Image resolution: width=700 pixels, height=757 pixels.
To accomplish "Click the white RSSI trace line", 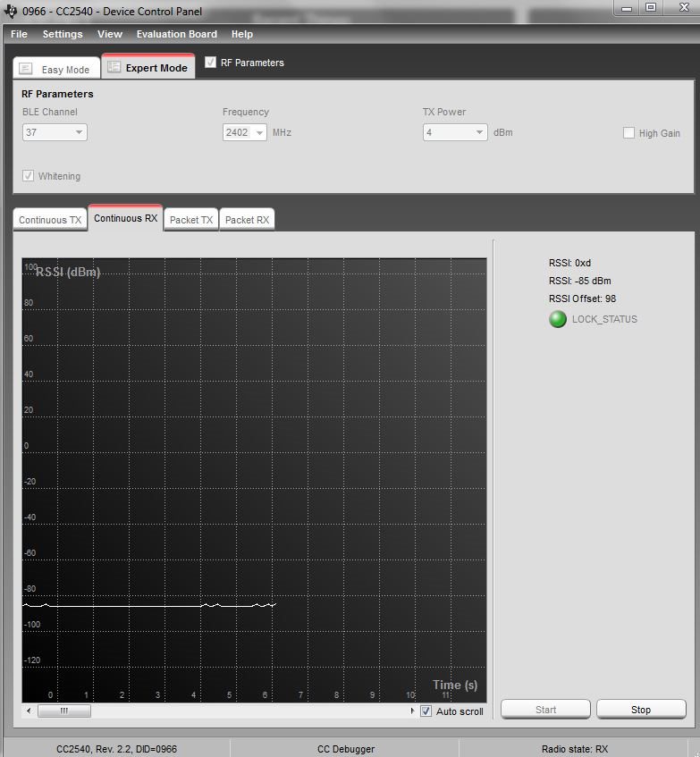I will (x=148, y=605).
